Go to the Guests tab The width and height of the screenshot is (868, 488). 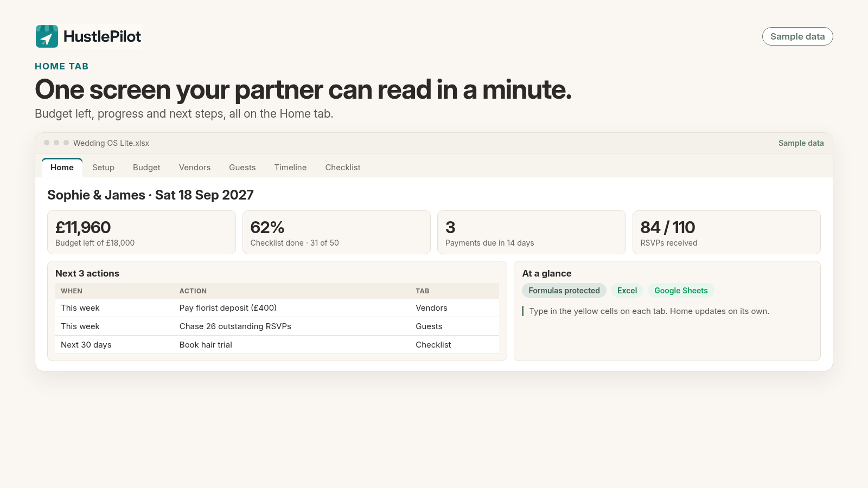[x=242, y=168]
